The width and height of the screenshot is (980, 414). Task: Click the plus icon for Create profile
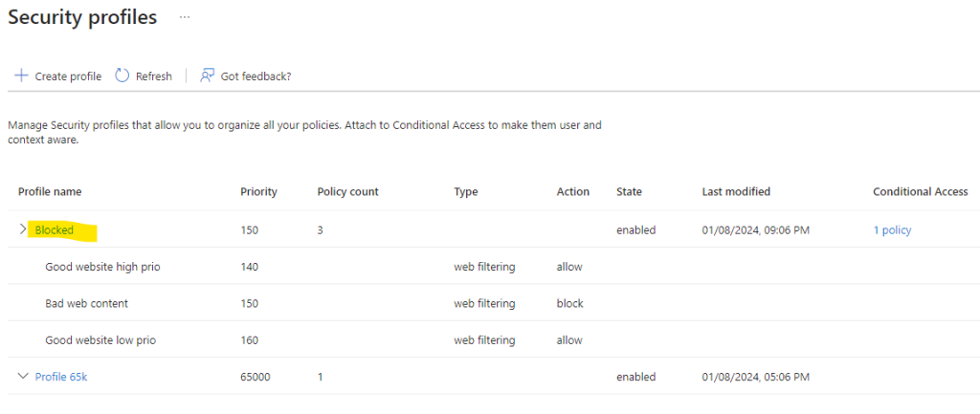(21, 76)
